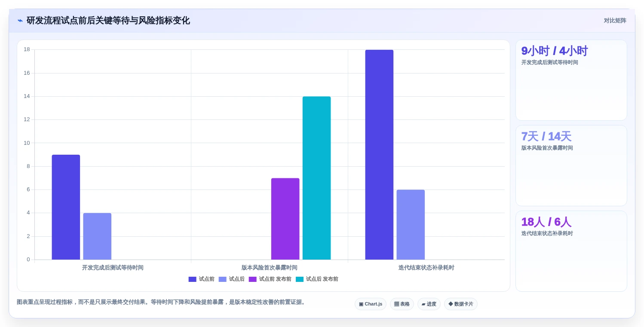
Task: Click the lightning icon beside the chart title
Action: point(20,21)
